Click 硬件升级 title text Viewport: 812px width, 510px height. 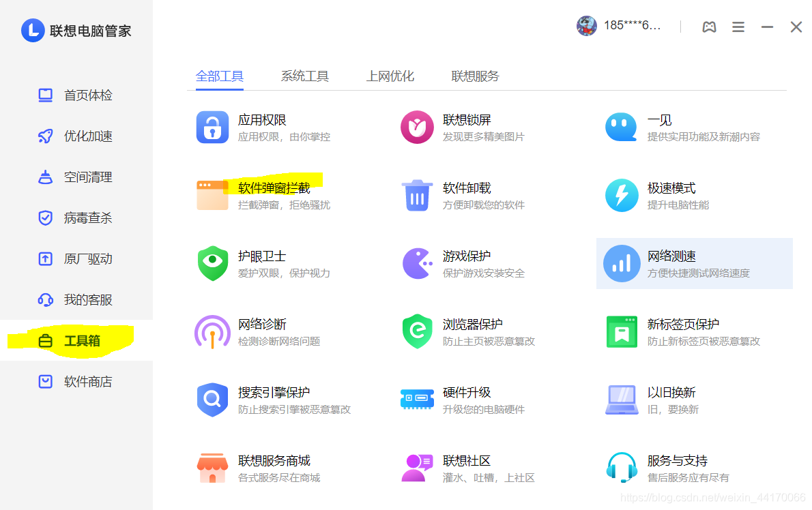pos(467,392)
